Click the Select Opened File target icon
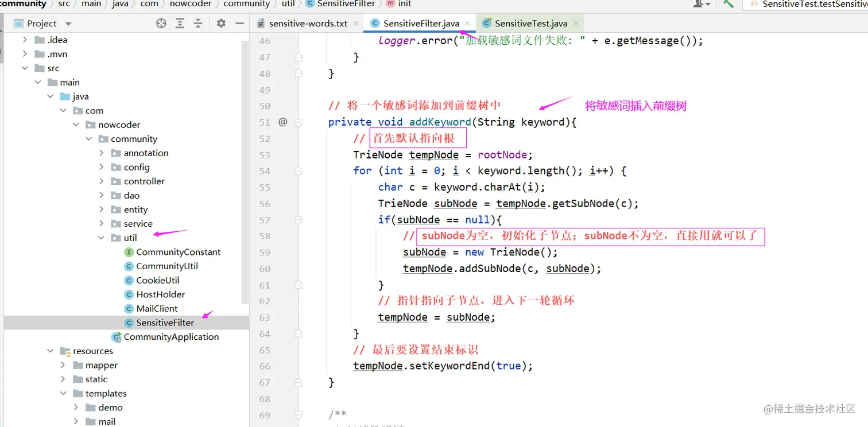 tap(161, 23)
